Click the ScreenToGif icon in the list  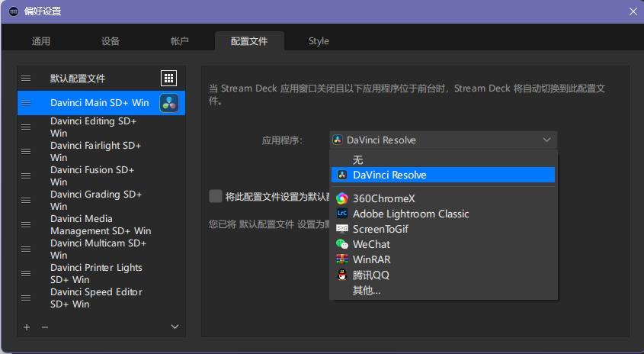342,229
